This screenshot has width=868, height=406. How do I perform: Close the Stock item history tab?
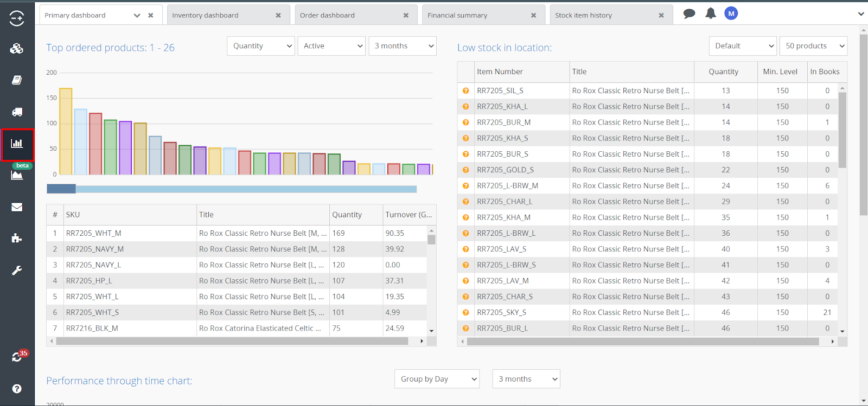661,15
